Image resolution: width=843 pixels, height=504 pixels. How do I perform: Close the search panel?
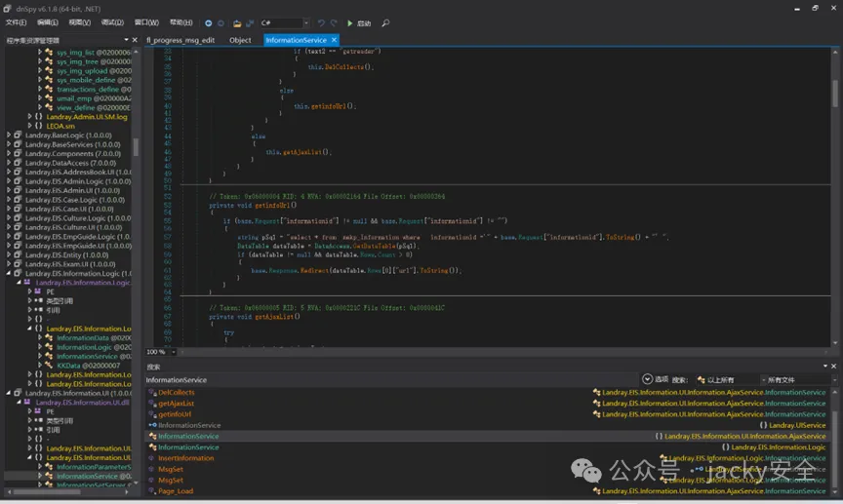834,366
